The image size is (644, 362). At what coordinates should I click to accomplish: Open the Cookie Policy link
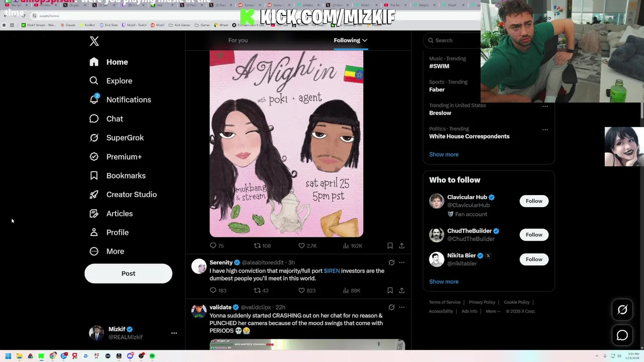[517, 302]
